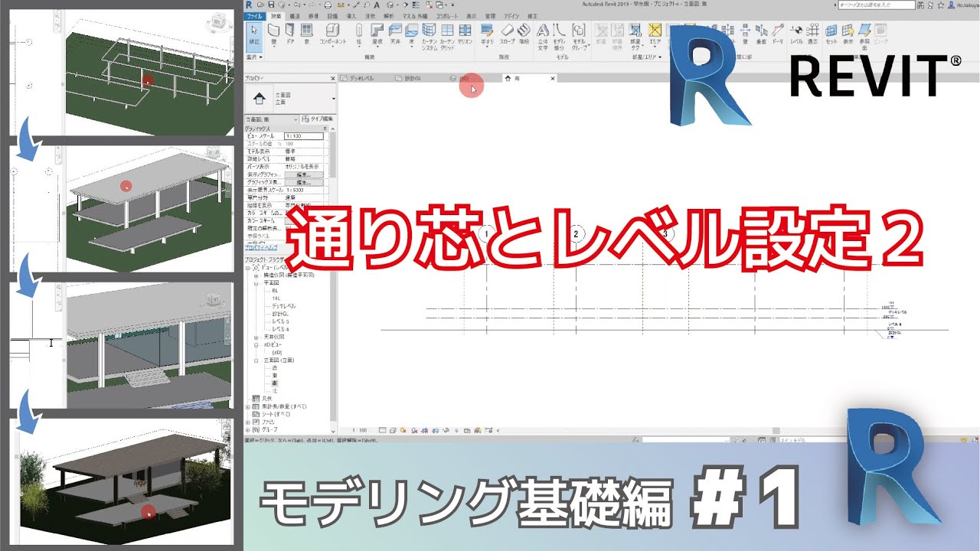Open the デッキレベル plan in project browser
Screen dimensions: 980x551
pos(285,306)
